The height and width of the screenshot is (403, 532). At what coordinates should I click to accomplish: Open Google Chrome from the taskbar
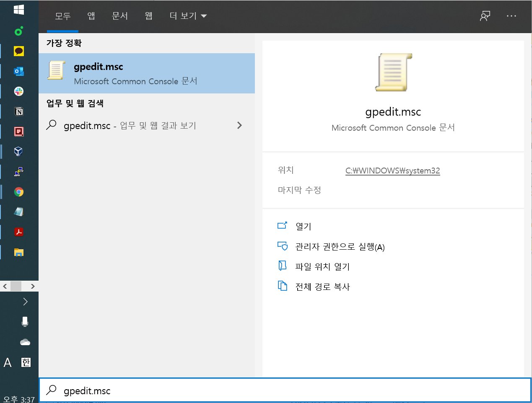tap(19, 192)
